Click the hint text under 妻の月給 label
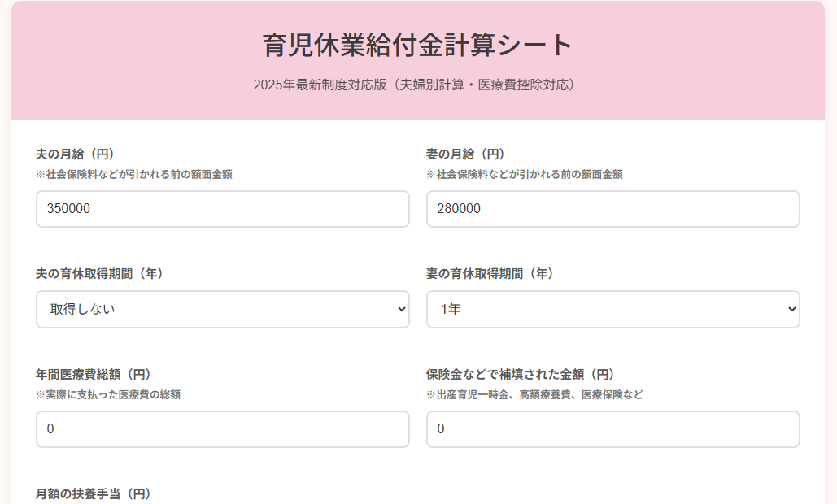837x504 pixels. pyautogui.click(x=525, y=174)
